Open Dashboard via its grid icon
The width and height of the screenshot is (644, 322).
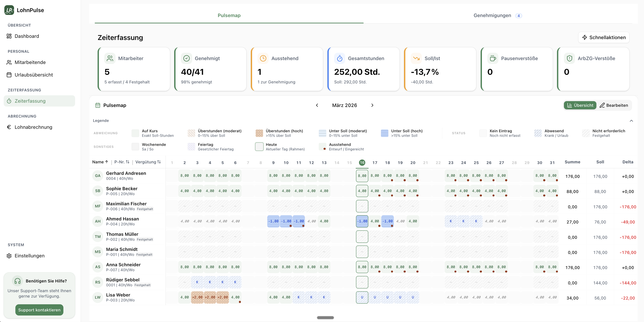[x=9, y=36]
